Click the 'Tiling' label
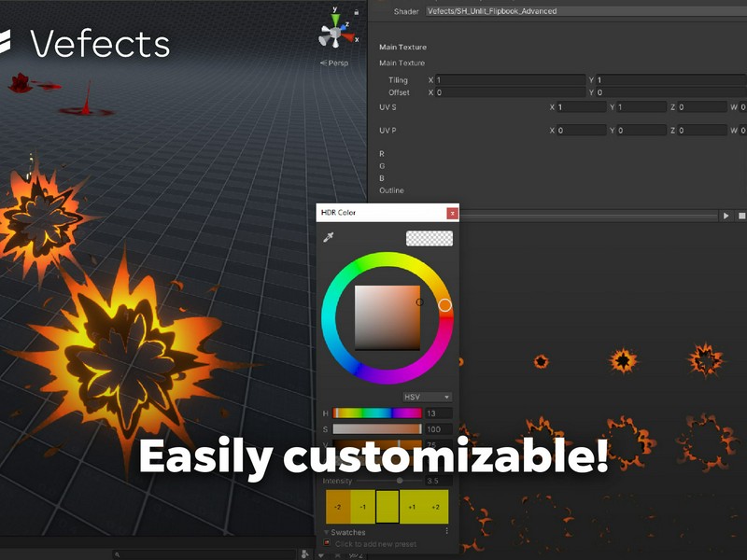Image resolution: width=747 pixels, height=560 pixels. (x=398, y=80)
